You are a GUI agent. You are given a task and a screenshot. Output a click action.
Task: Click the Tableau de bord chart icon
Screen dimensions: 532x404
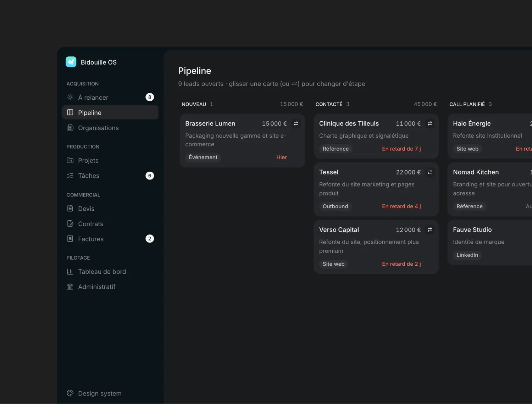tap(70, 272)
